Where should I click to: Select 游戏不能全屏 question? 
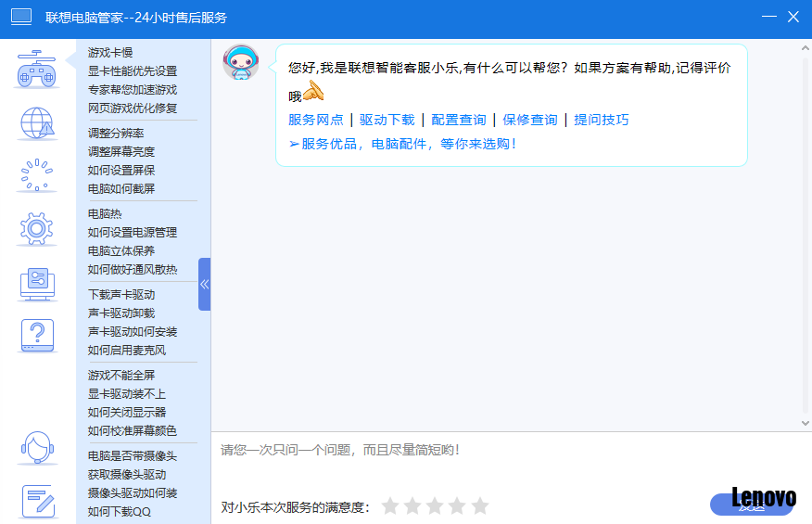pos(121,376)
